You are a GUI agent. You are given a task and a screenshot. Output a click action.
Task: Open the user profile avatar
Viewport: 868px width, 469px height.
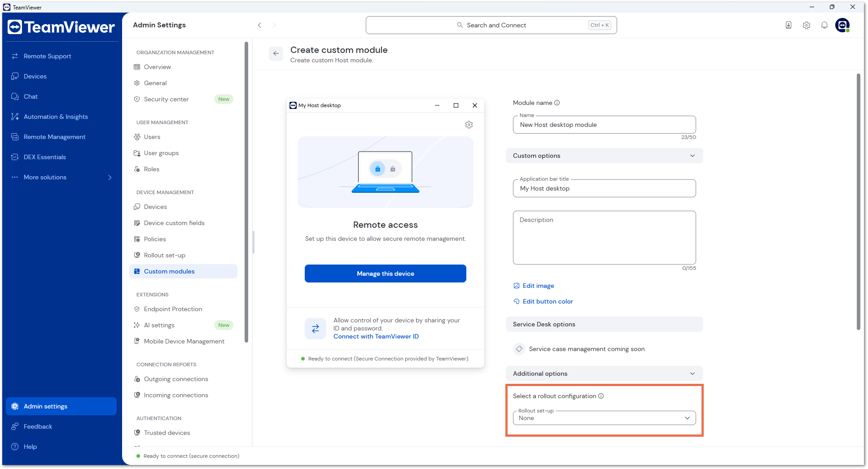842,25
